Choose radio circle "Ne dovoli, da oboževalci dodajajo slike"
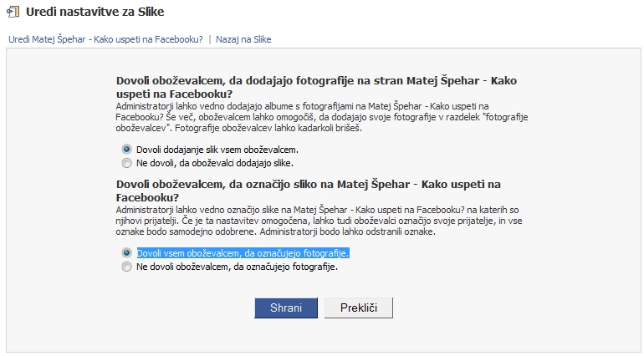 point(126,163)
